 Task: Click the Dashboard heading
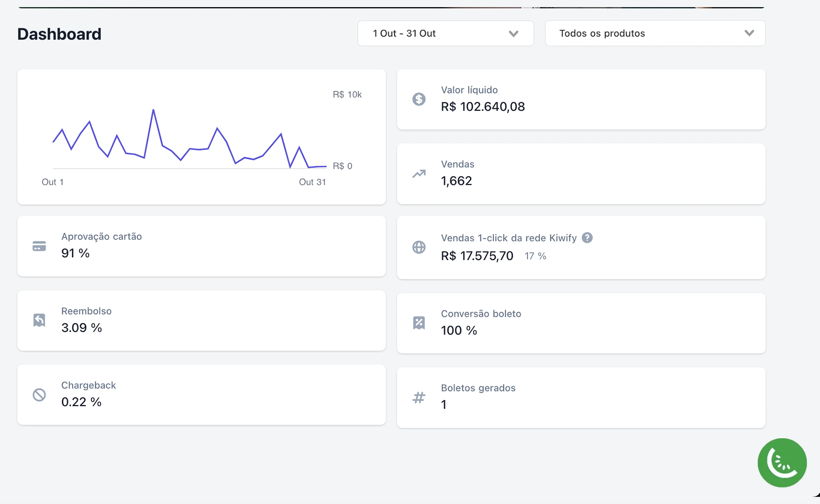click(59, 34)
